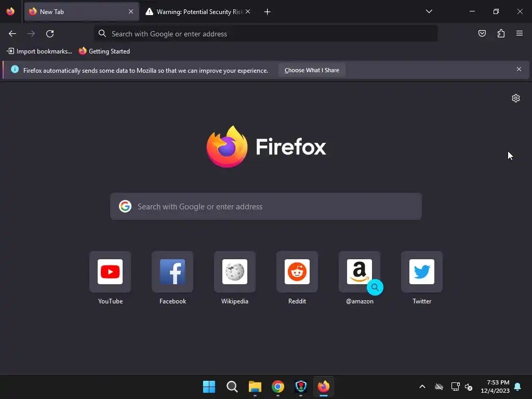Minimize the Firefox window
This screenshot has height=399, width=532.
(472, 11)
